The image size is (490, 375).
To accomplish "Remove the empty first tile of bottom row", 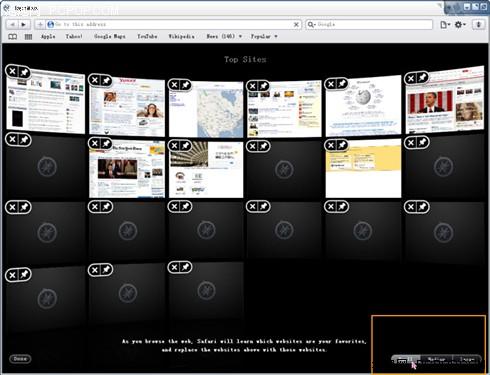I will pyautogui.click(x=12, y=275).
